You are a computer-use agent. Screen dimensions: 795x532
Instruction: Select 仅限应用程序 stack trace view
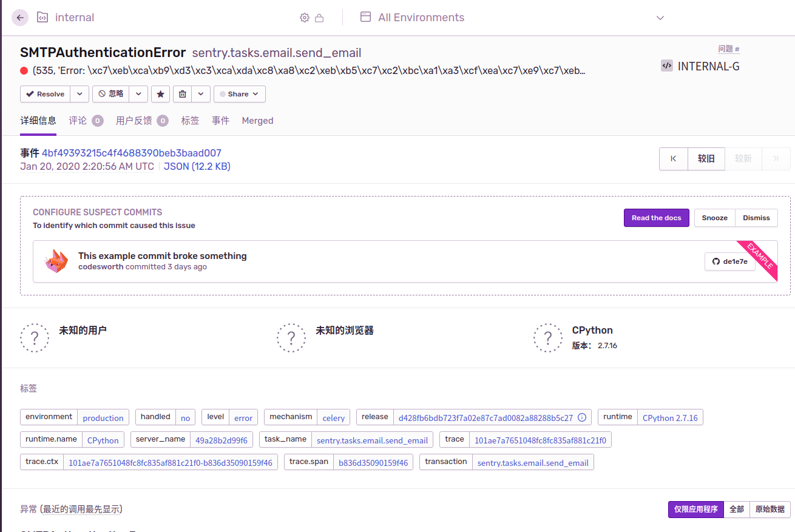(696, 510)
